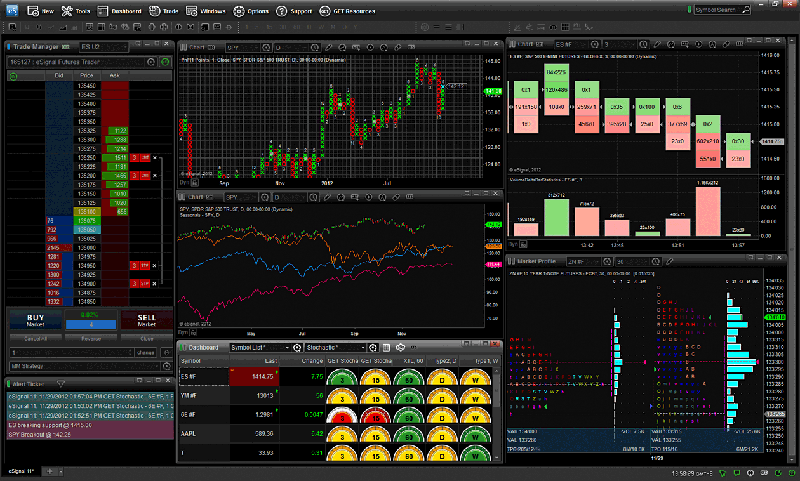
Task: Click the pencil drawing tool in the ES #F chart
Action: pyautogui.click(x=657, y=44)
